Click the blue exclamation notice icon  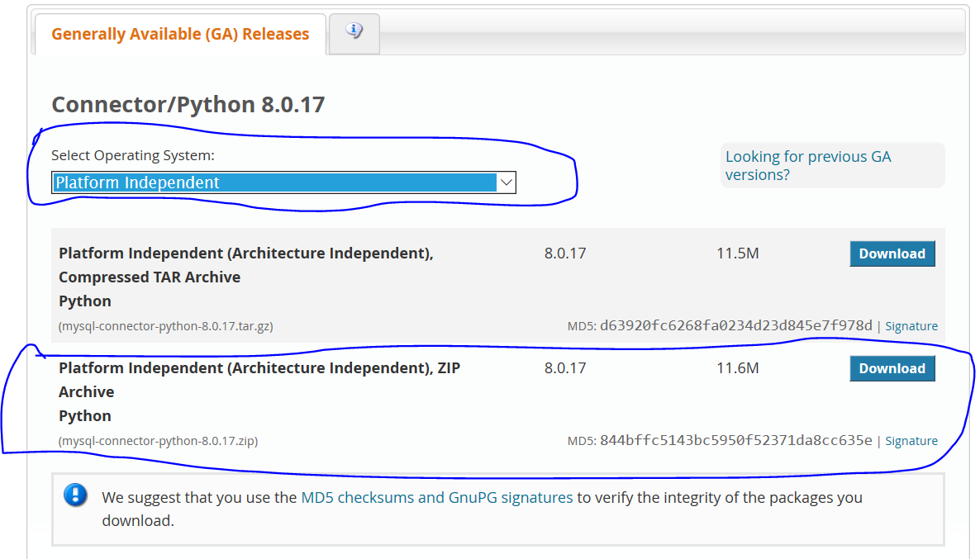(76, 495)
